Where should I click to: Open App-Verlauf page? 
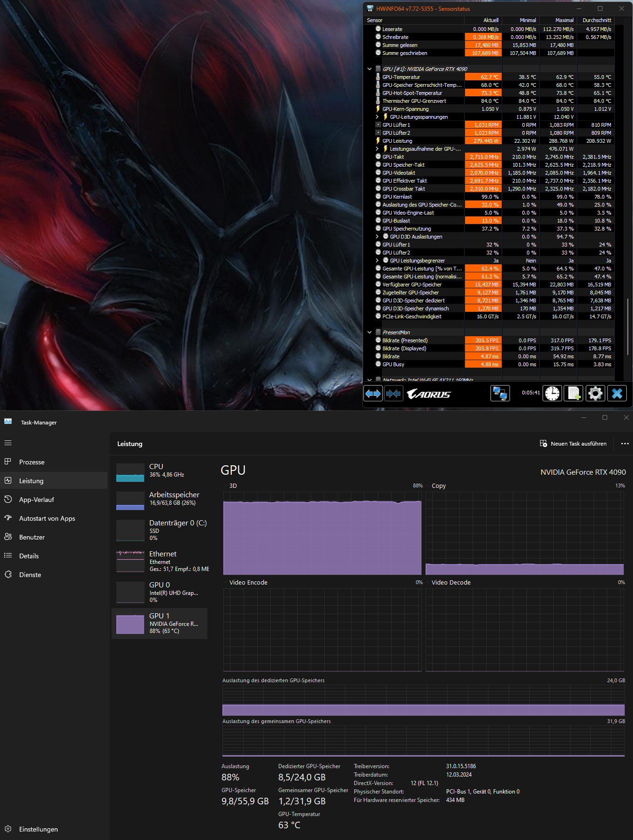tap(54, 500)
